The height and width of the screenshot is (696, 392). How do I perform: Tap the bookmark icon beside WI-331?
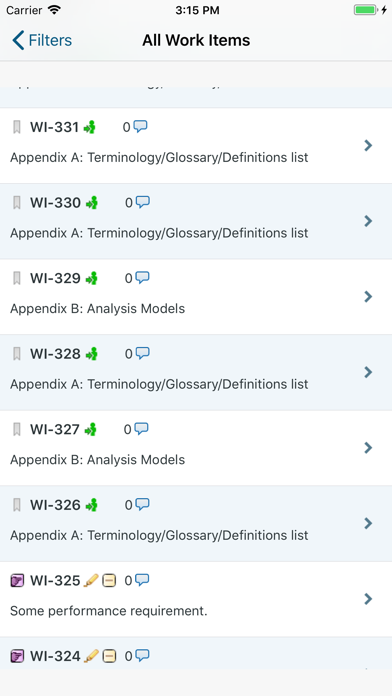pyautogui.click(x=17, y=127)
